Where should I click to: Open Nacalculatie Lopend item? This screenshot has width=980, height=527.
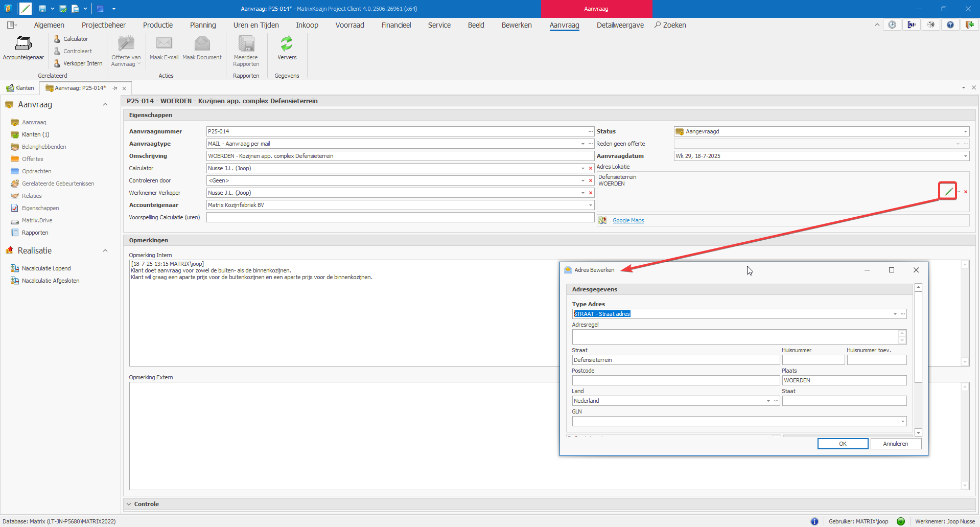point(46,268)
